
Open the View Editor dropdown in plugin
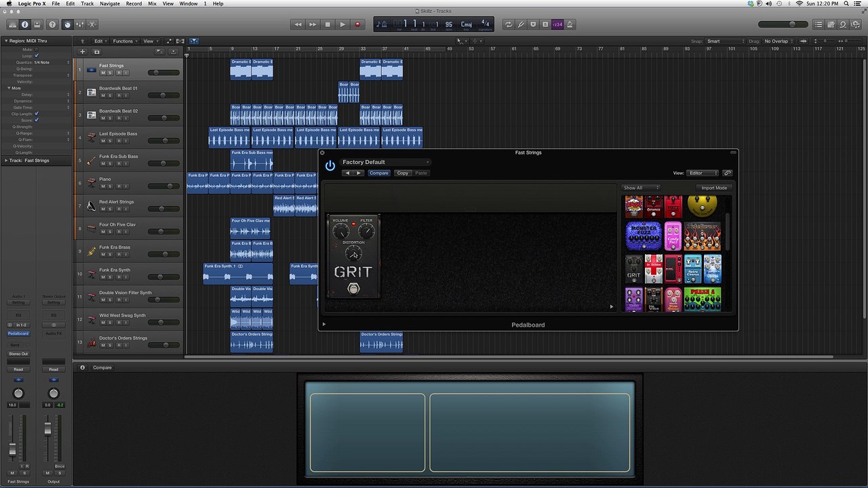pos(703,173)
